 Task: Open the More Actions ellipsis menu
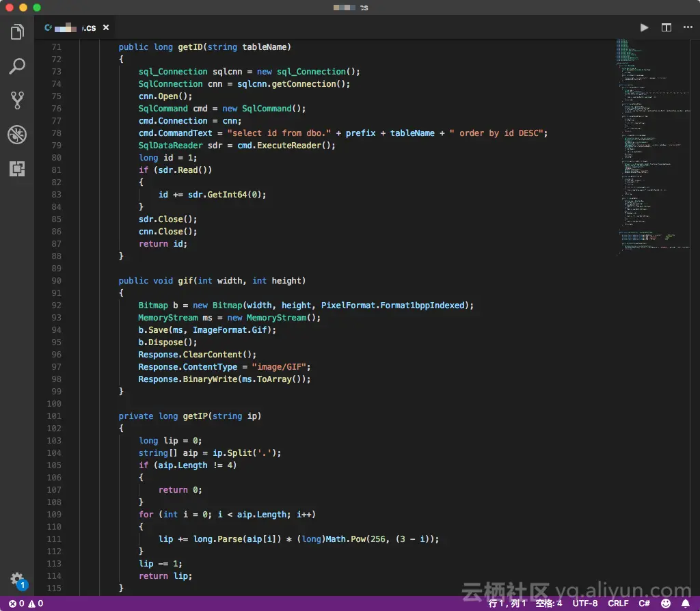tap(687, 27)
